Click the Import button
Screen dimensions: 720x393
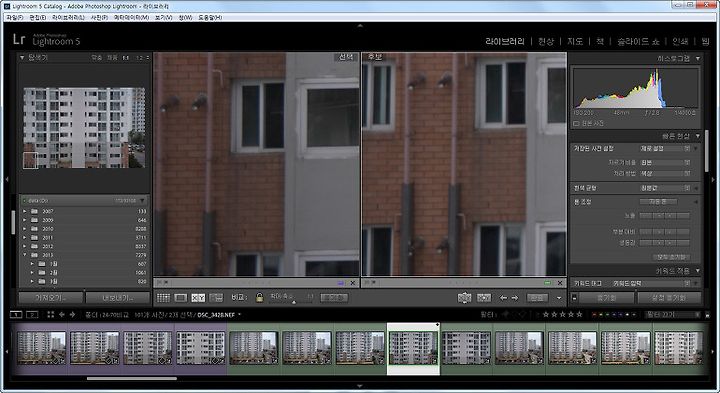click(51, 298)
